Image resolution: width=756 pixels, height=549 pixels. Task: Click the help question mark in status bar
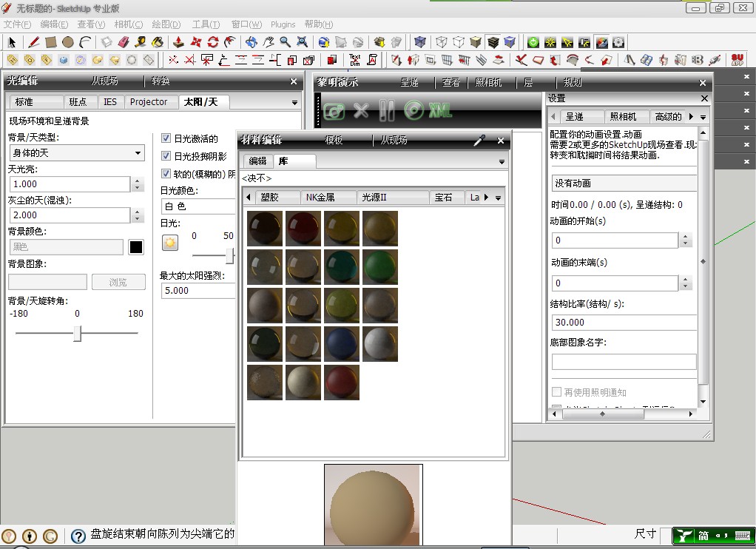(78, 536)
